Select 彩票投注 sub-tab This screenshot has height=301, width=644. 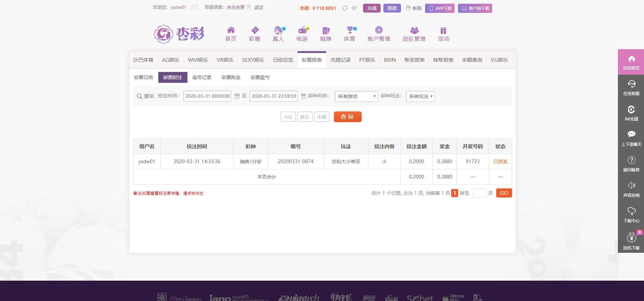[x=173, y=77]
